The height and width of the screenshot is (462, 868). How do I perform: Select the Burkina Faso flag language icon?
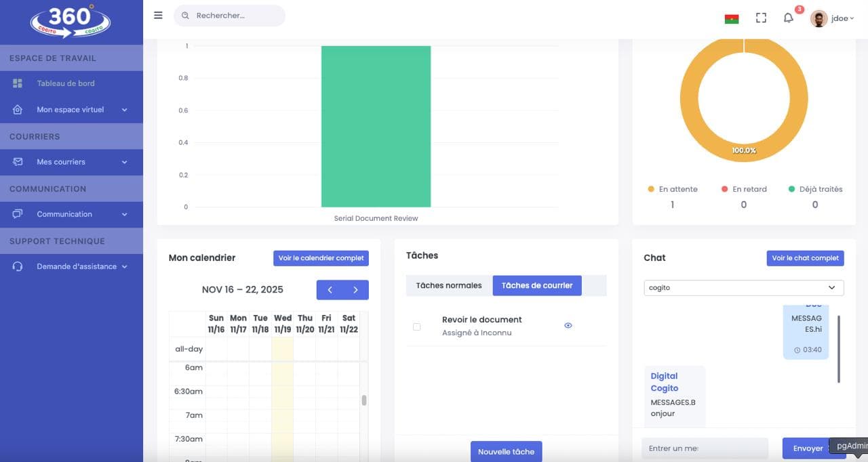[732, 18]
